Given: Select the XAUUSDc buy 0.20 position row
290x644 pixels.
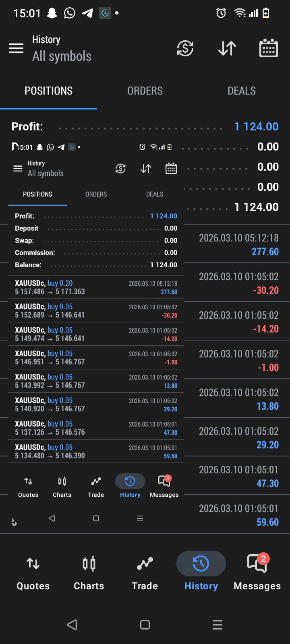Looking at the screenshot, I should [96, 287].
